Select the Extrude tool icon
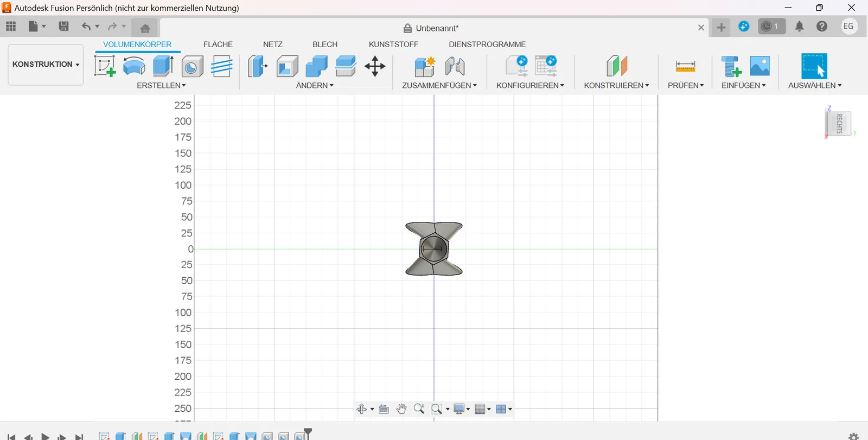The height and width of the screenshot is (440, 868). coord(163,66)
